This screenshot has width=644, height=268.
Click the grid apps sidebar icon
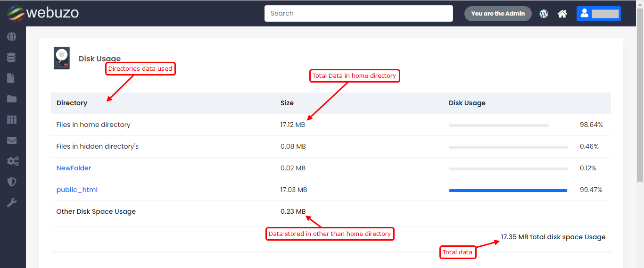[12, 120]
